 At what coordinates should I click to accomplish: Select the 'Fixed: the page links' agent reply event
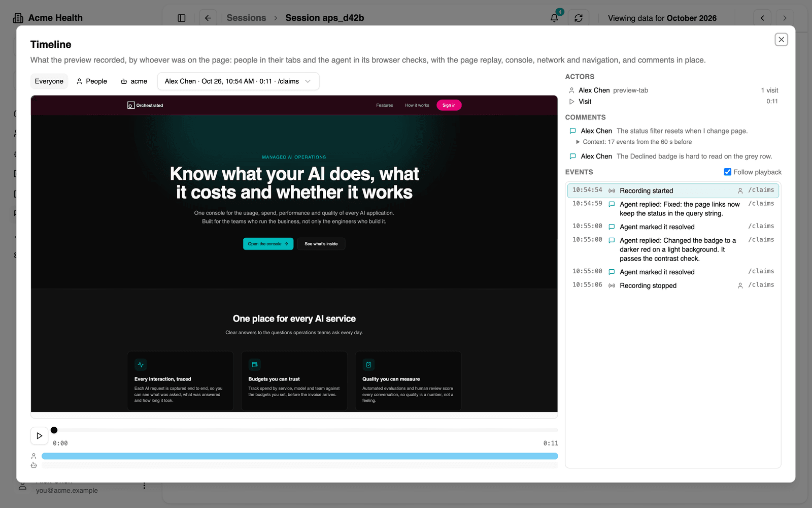(673, 209)
